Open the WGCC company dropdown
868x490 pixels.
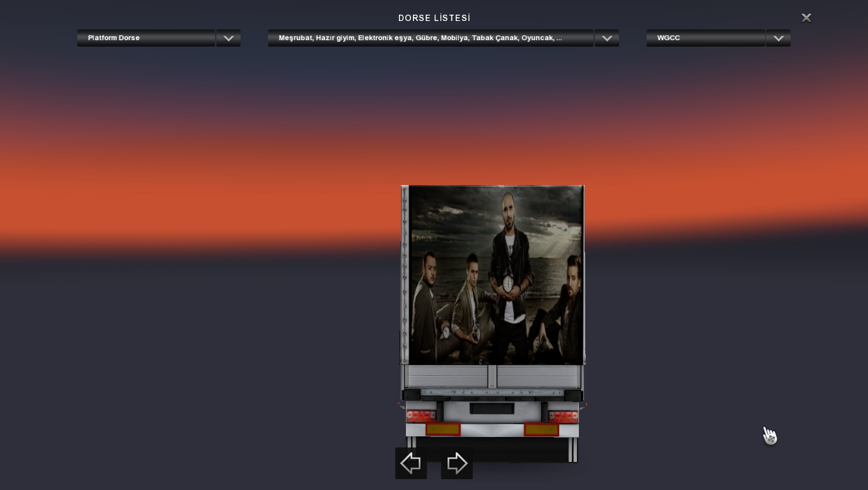[x=706, y=38]
